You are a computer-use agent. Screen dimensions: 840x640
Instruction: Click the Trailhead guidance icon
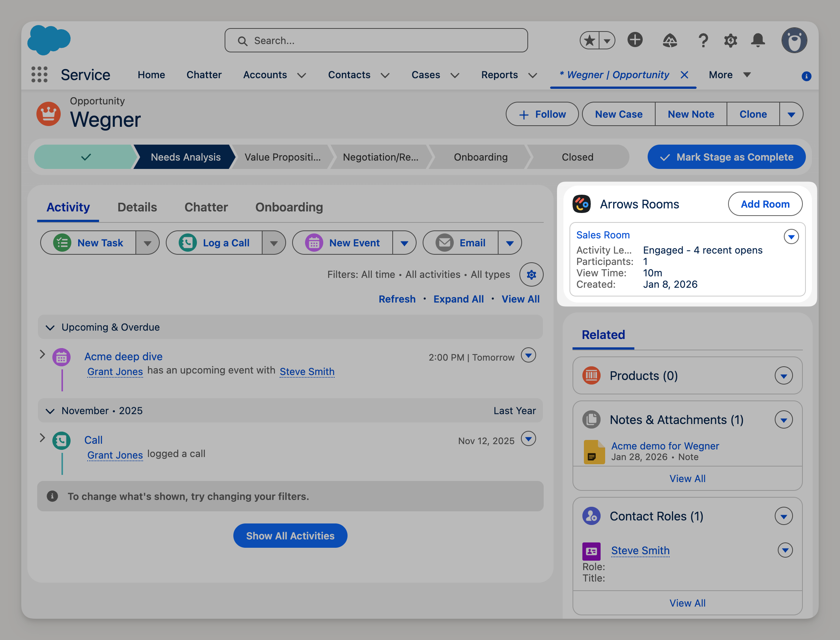[670, 40]
